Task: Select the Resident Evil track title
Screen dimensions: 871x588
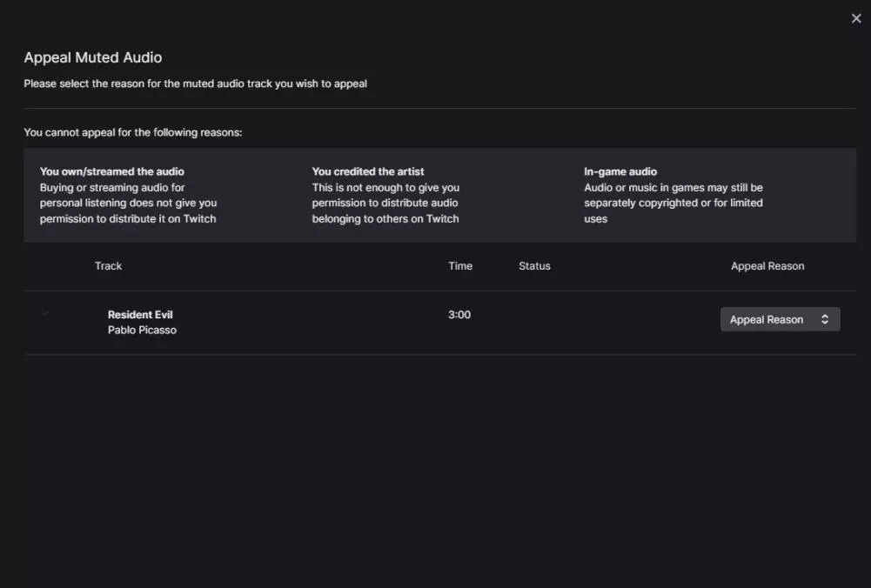Action: coord(140,314)
